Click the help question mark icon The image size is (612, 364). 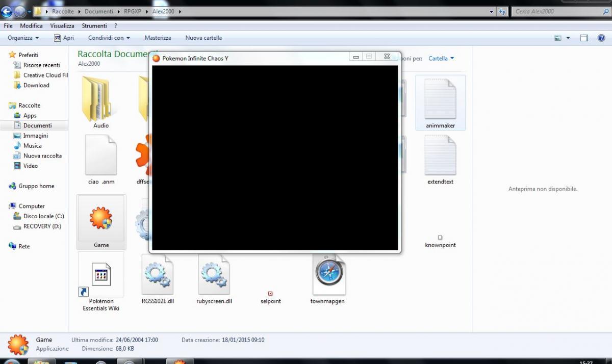coord(602,38)
